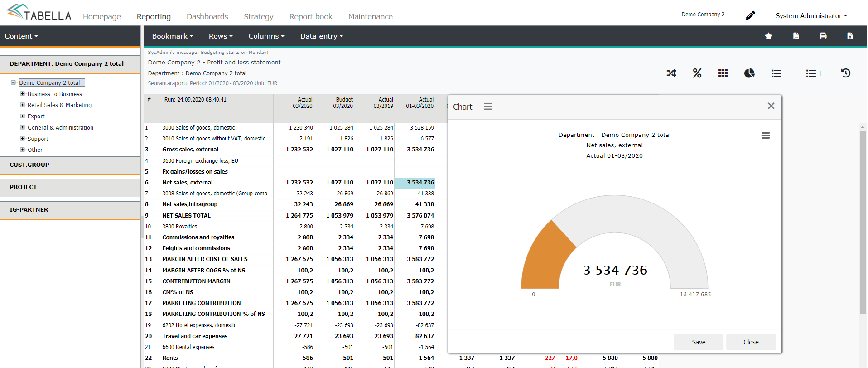This screenshot has width=868, height=368.
Task: Click the "Travel and car expenses" row label
Action: coord(195,336)
